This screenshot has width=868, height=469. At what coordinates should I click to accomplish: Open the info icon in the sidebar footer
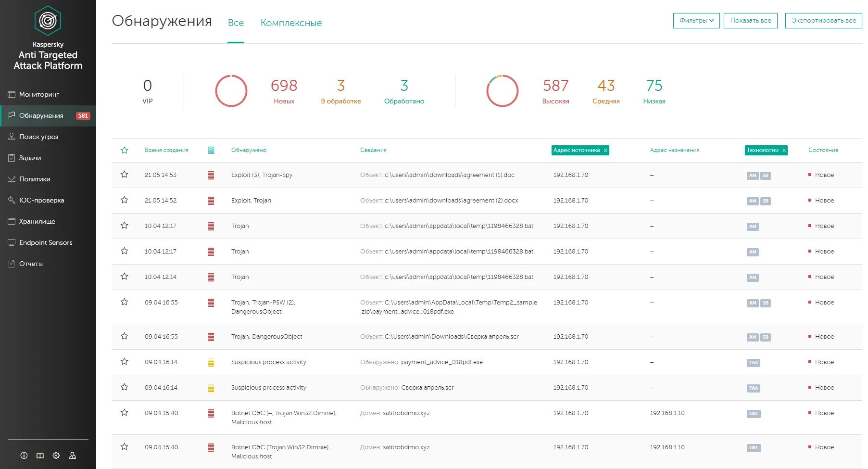click(24, 456)
